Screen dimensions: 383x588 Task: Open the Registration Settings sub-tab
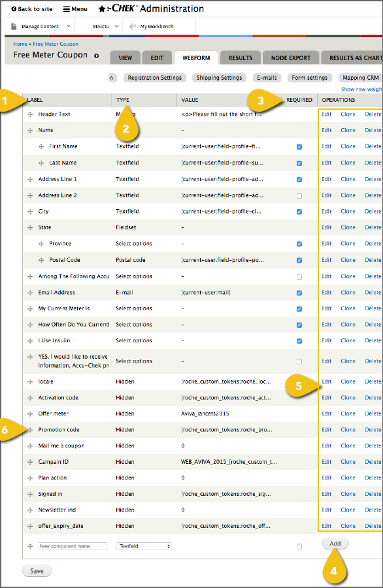[x=154, y=78]
